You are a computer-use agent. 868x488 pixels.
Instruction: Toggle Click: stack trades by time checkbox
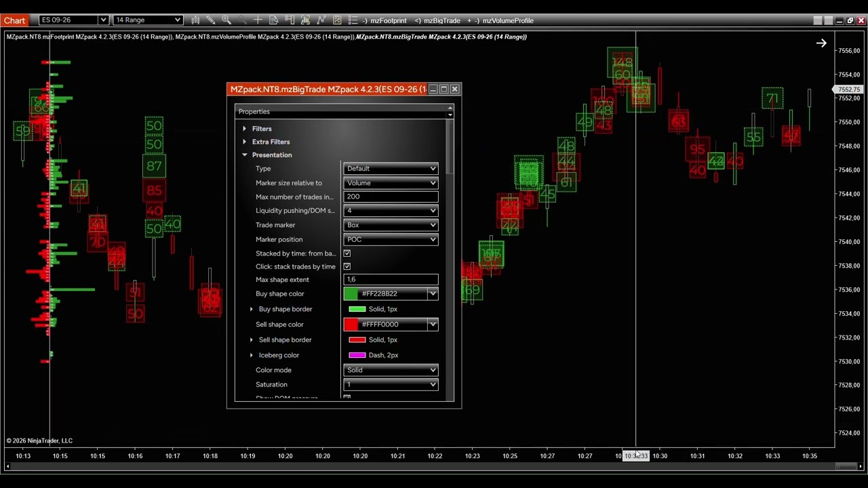point(347,266)
